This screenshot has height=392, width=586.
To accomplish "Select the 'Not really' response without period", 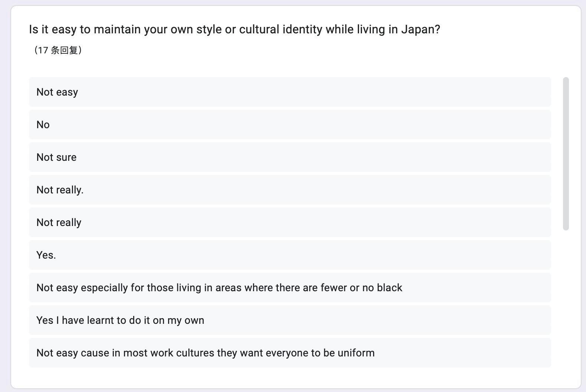I will 289,222.
